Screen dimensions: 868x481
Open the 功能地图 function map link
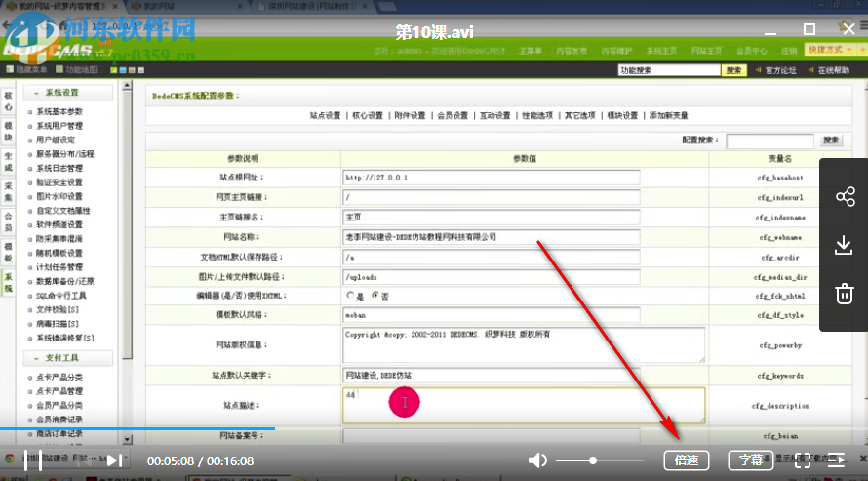pyautogui.click(x=76, y=69)
